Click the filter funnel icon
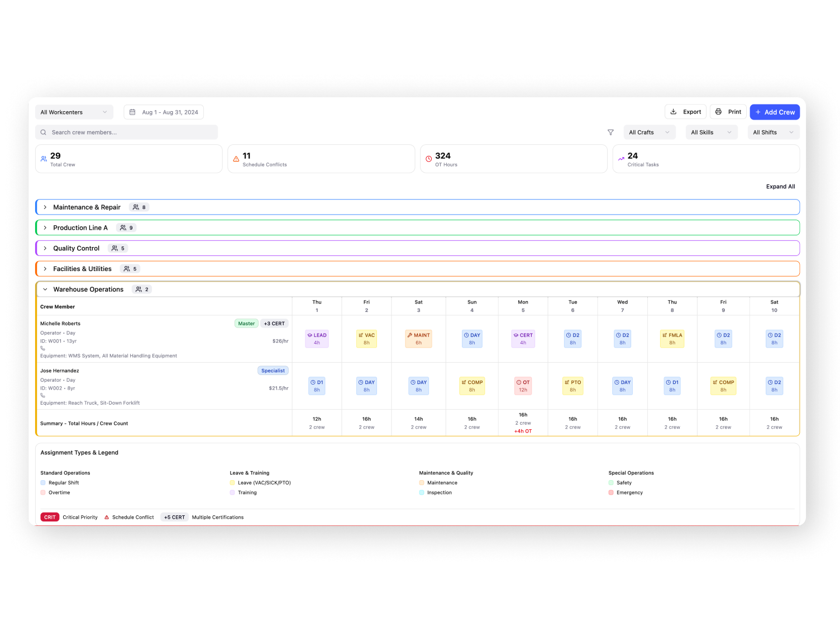The height and width of the screenshot is (626, 840). (610, 132)
